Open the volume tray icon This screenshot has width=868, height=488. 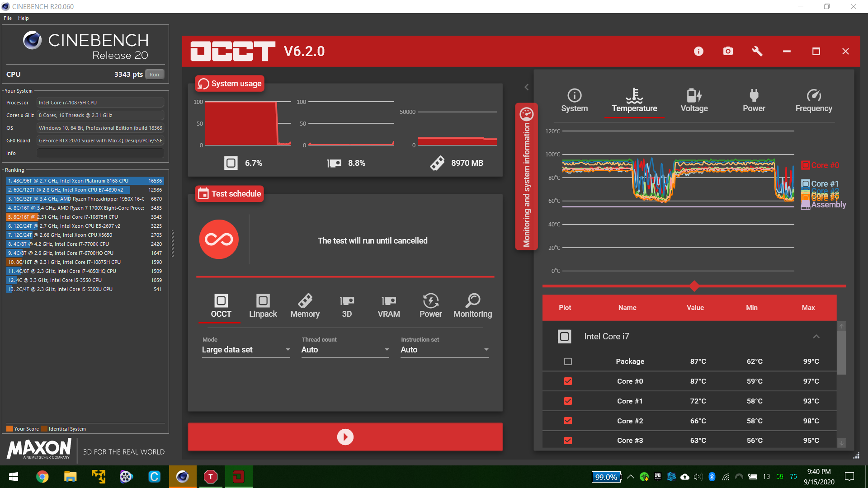click(698, 477)
